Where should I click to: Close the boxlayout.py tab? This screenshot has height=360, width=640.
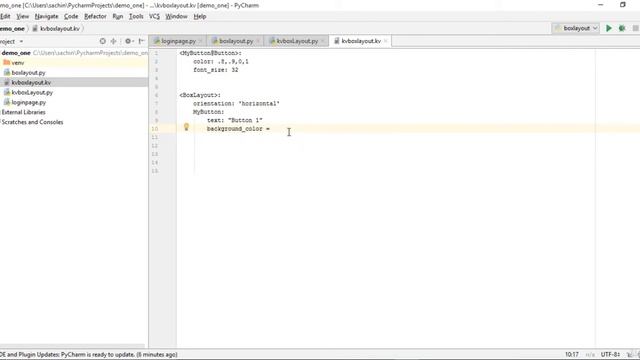pyautogui.click(x=258, y=41)
